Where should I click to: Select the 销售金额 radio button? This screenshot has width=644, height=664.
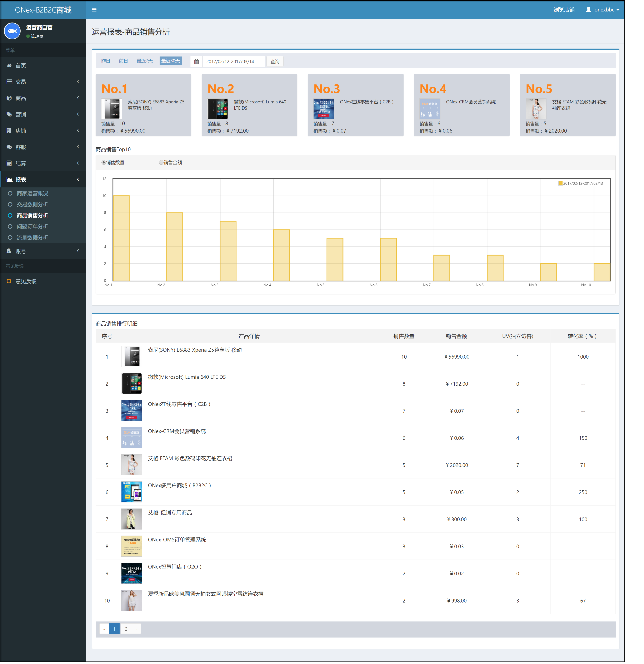[161, 163]
